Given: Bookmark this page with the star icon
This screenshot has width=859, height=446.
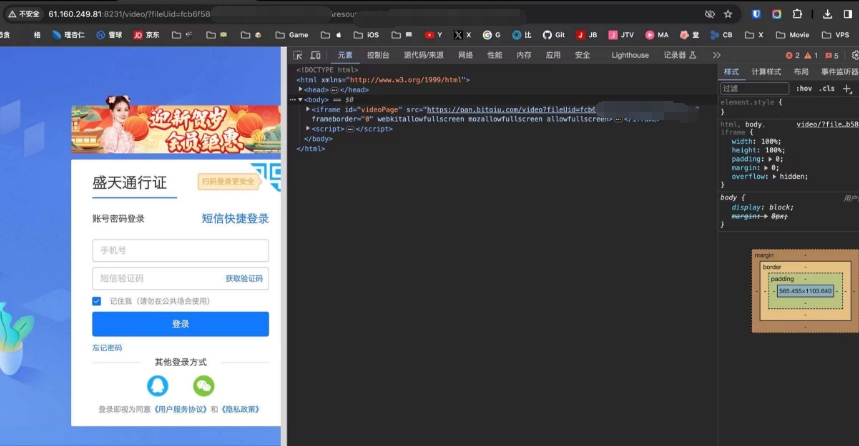Looking at the screenshot, I should [728, 14].
